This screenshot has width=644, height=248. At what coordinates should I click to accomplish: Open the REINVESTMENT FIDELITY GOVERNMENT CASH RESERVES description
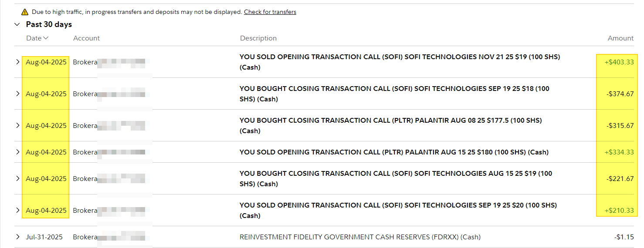coord(360,237)
